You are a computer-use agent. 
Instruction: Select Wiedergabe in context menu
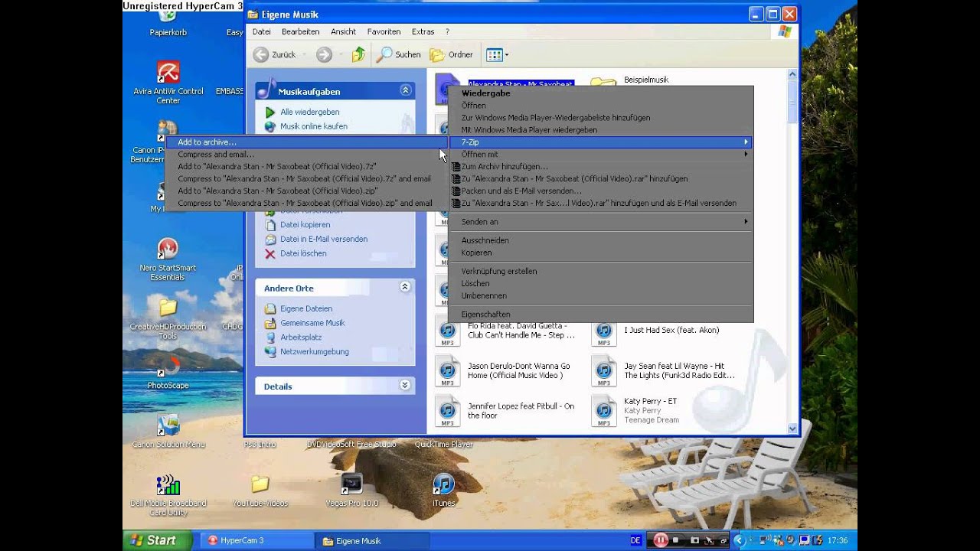click(x=600, y=93)
